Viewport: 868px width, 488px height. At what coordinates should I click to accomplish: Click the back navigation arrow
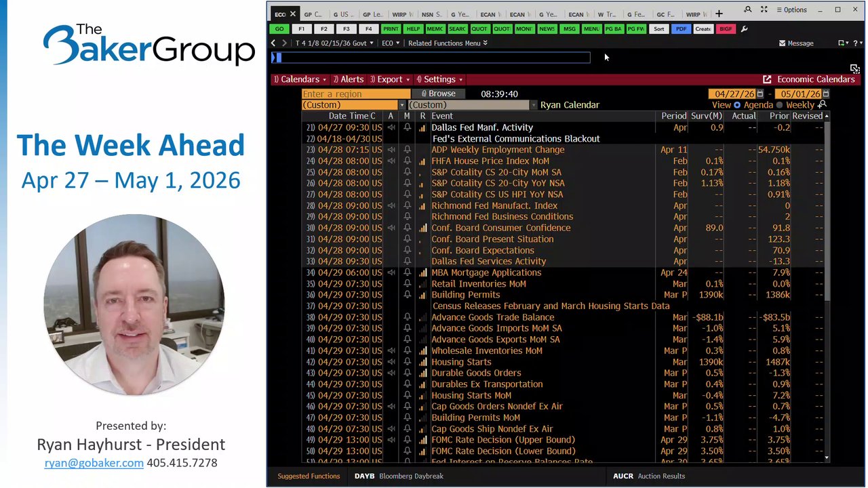click(273, 43)
